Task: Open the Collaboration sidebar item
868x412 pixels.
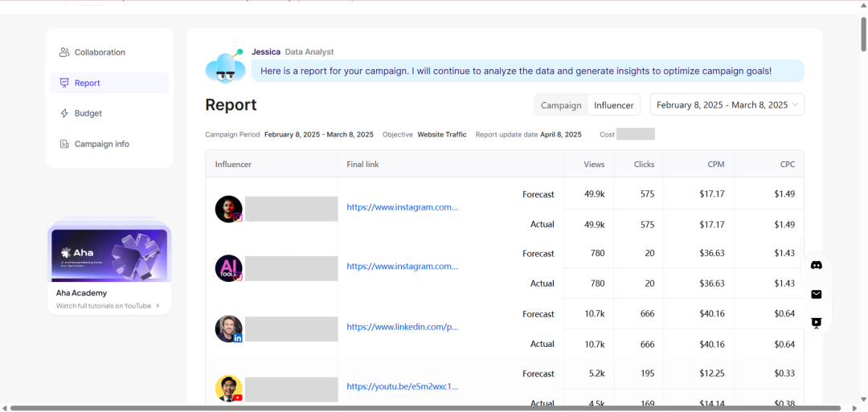Action: 109,52
